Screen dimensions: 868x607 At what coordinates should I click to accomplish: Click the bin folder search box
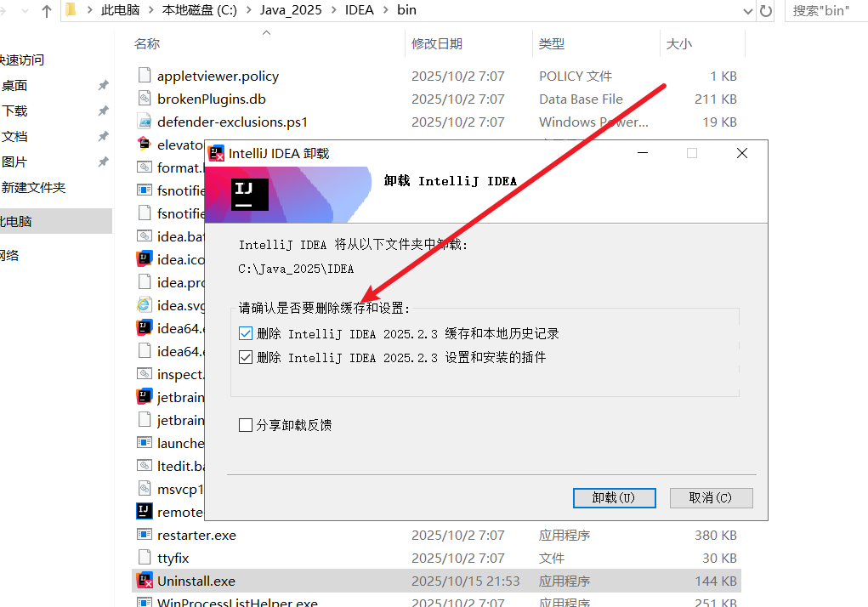click(825, 11)
